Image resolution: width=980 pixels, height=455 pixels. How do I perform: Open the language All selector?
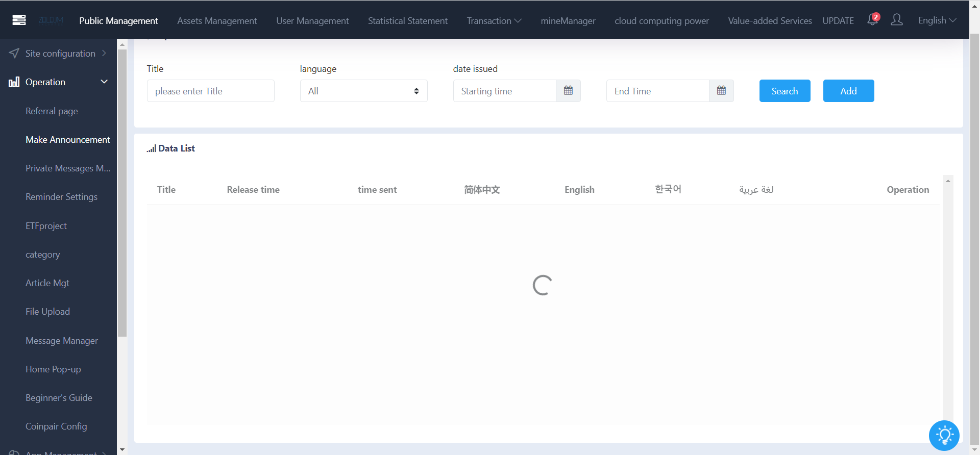pos(364,91)
